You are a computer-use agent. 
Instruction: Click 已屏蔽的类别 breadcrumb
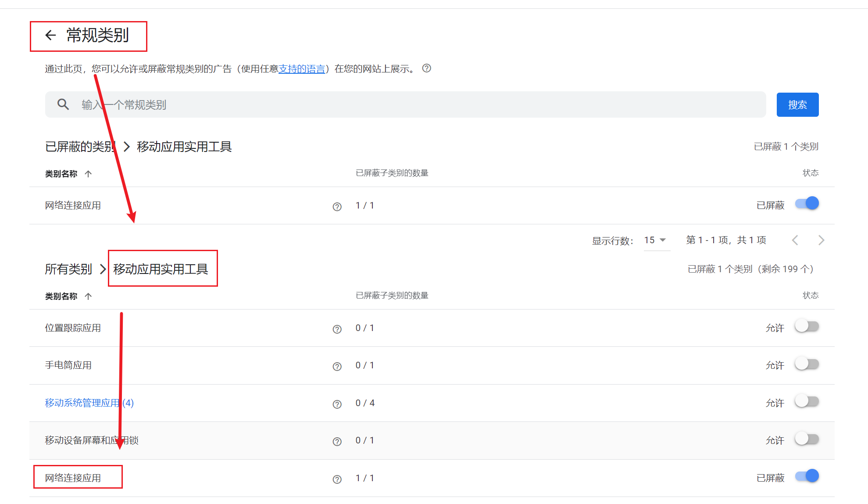80,147
